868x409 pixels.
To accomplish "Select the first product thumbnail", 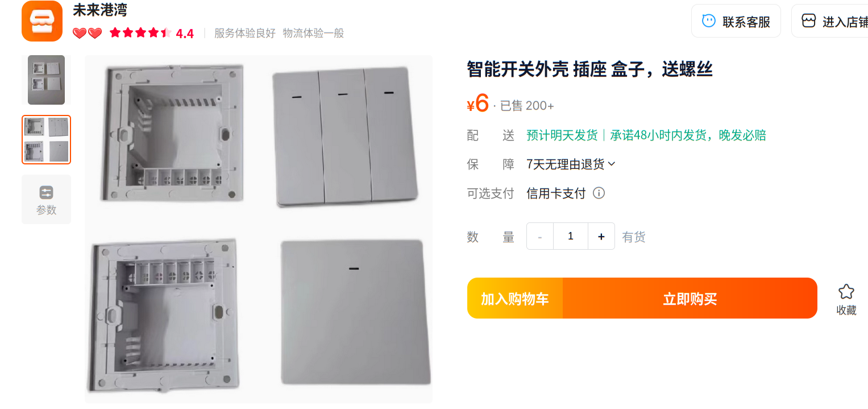I will [x=46, y=80].
